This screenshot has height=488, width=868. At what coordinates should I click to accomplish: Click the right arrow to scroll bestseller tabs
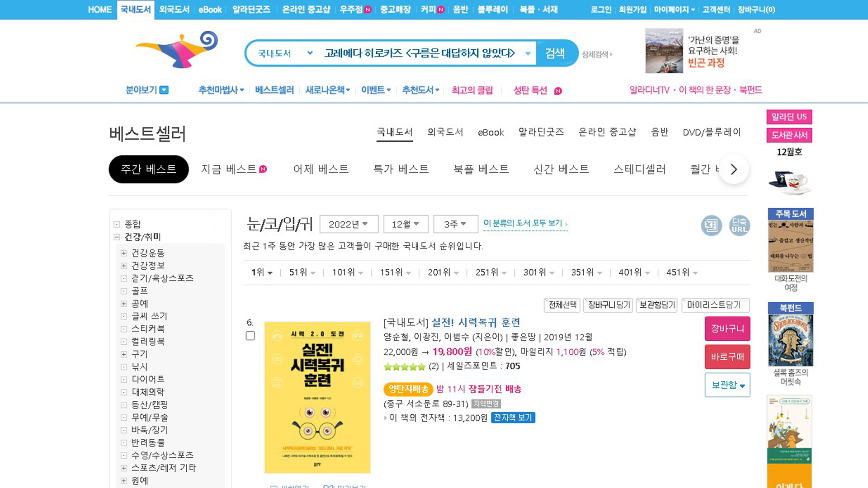pyautogui.click(x=733, y=169)
